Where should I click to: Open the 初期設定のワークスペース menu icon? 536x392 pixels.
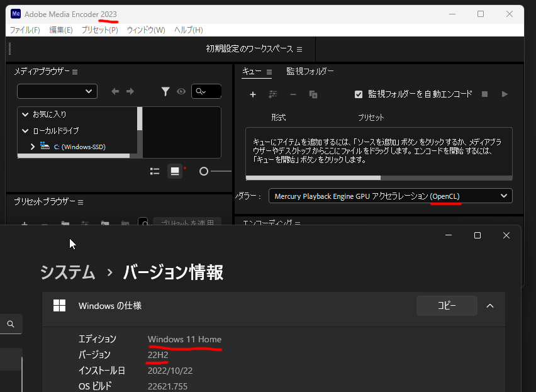coord(299,49)
